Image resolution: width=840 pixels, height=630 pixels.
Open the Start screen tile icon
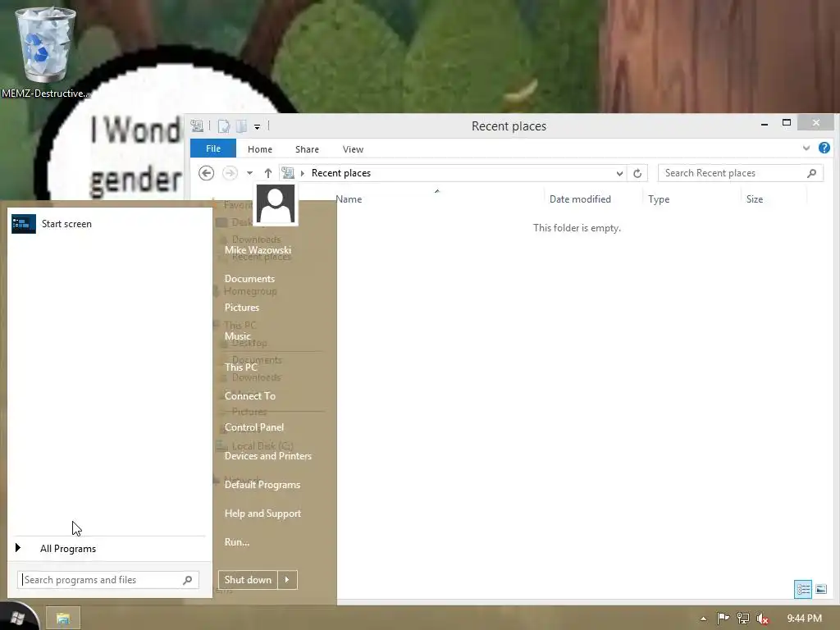pos(24,224)
